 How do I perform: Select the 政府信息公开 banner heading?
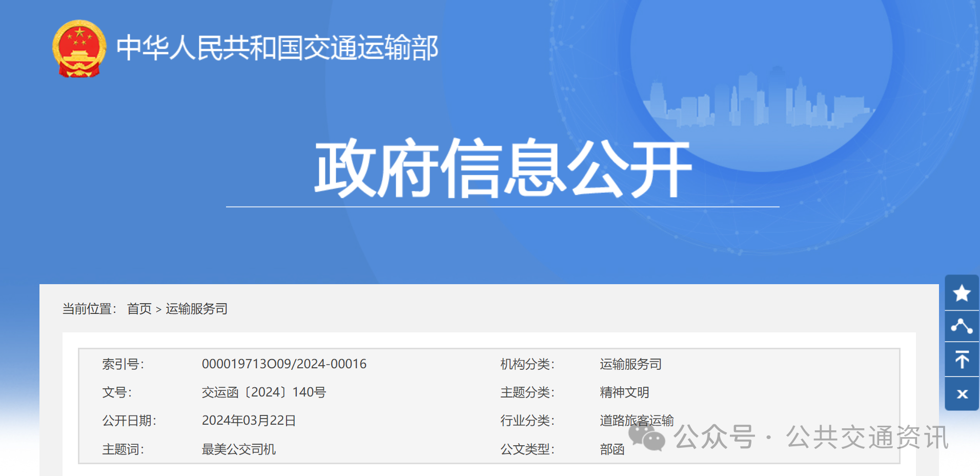[502, 168]
